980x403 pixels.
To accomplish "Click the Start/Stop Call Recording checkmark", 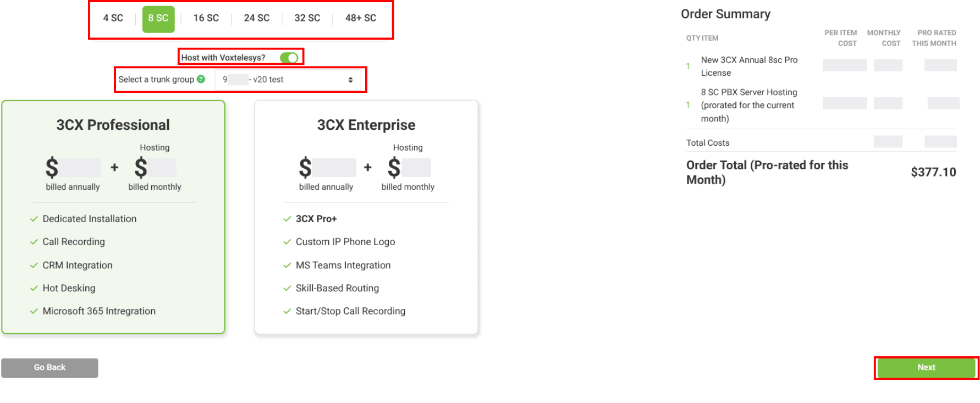I will tap(287, 311).
